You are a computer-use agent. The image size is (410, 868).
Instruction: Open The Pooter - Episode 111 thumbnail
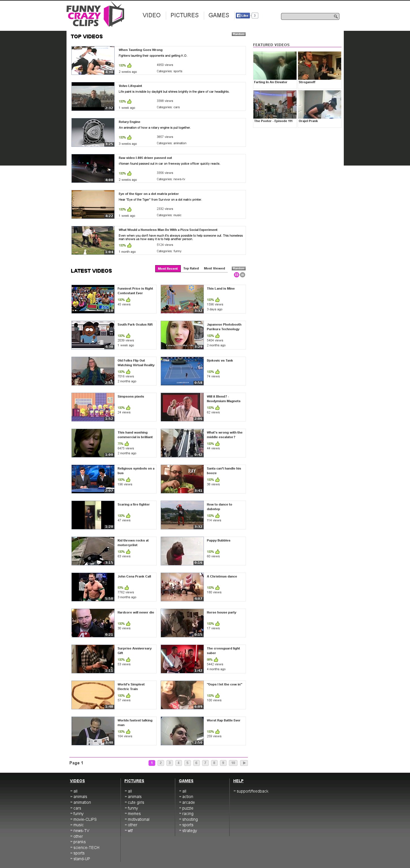275,105
